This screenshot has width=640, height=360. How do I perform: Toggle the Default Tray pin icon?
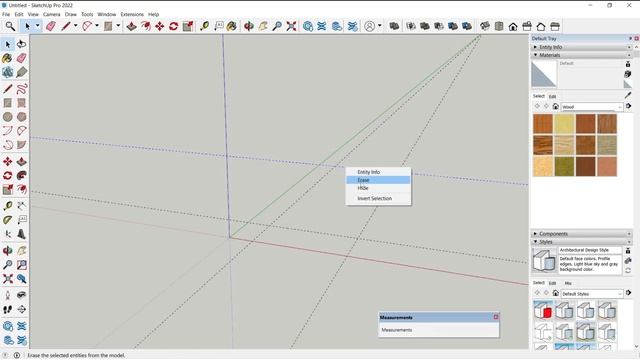pyautogui.click(x=630, y=38)
